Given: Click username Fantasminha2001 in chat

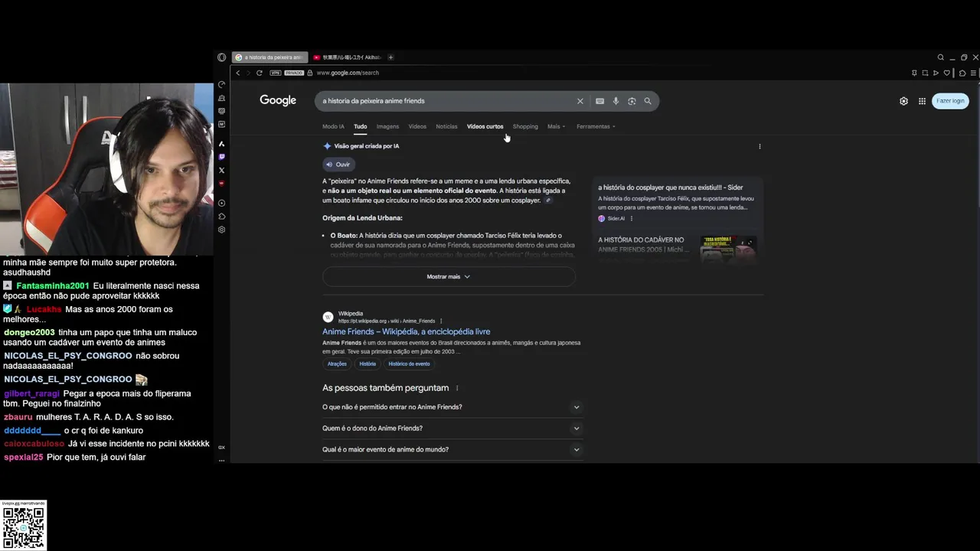Looking at the screenshot, I should (x=53, y=286).
